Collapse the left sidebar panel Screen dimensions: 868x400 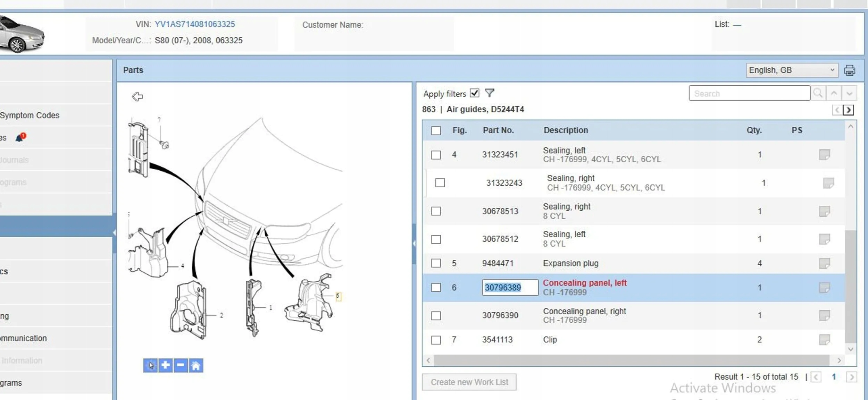[x=114, y=233]
